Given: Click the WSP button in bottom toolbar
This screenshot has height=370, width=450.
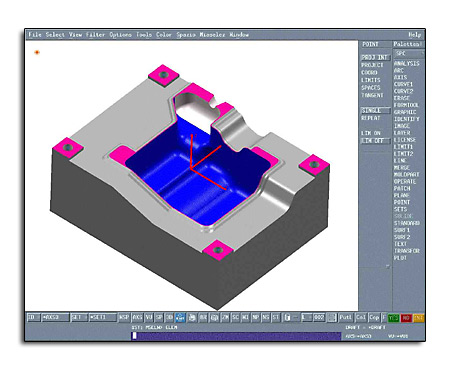Looking at the screenshot, I should [x=124, y=317].
